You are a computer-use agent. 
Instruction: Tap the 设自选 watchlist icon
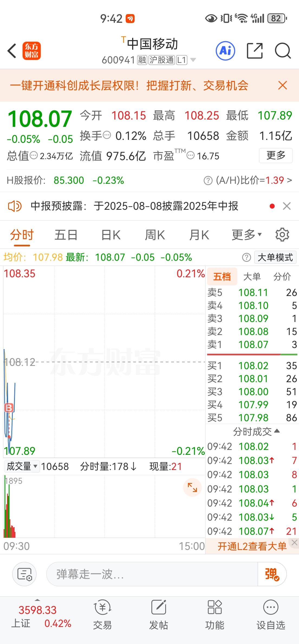click(x=271, y=615)
